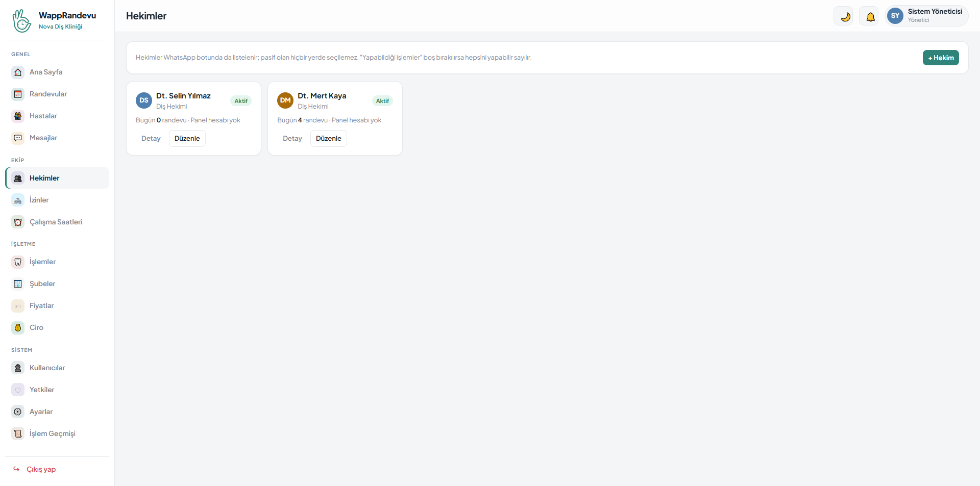
Task: Click the SY avatar in header
Action: (895, 16)
